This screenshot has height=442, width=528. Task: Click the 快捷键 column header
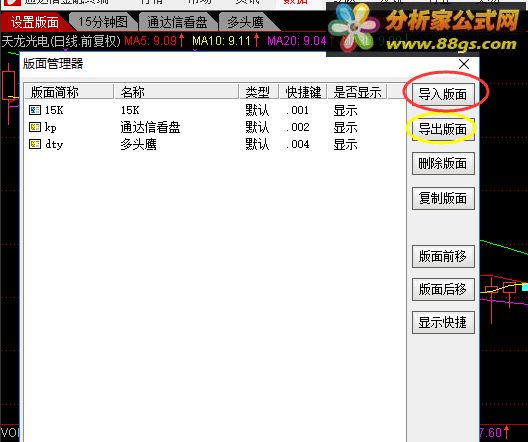pyautogui.click(x=303, y=92)
